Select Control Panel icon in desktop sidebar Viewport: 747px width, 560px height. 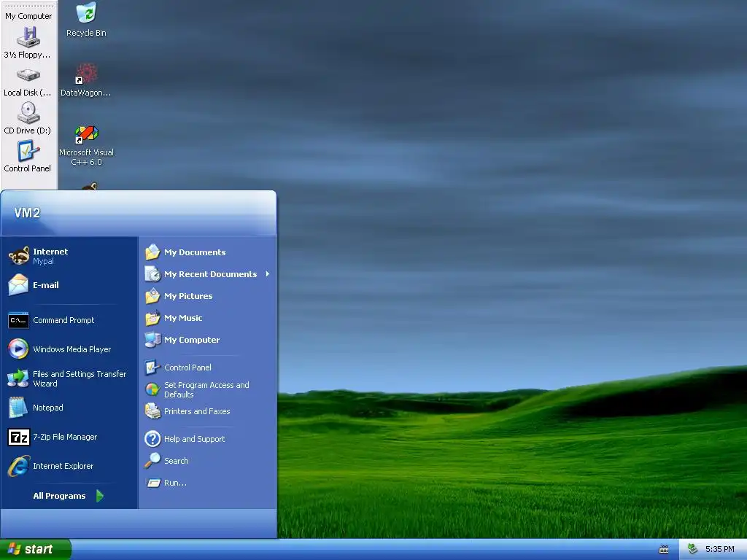28,156
